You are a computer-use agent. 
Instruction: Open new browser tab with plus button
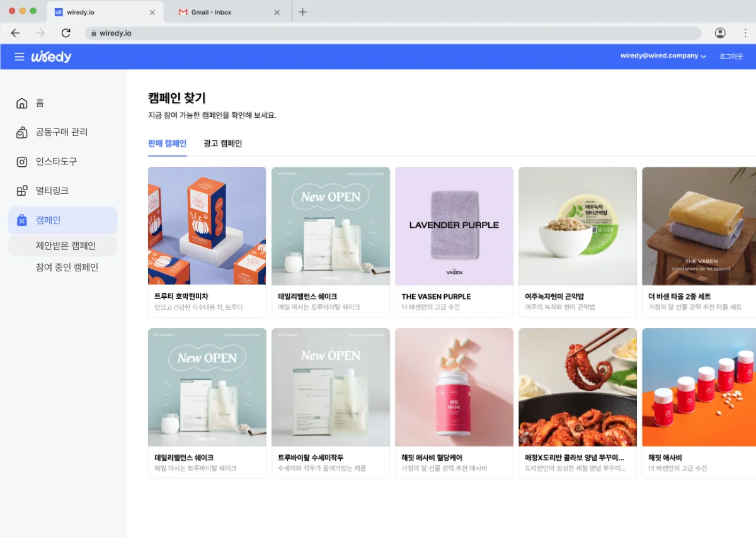pyautogui.click(x=303, y=12)
